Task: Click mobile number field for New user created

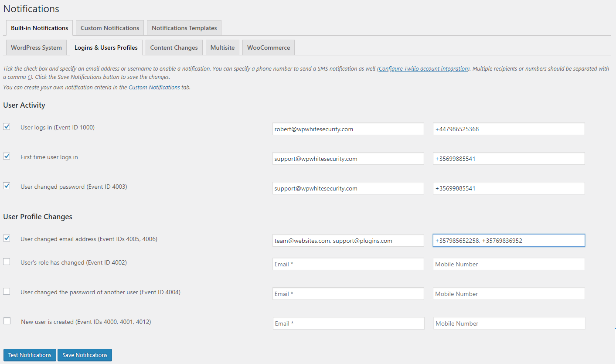Action: pyautogui.click(x=509, y=323)
